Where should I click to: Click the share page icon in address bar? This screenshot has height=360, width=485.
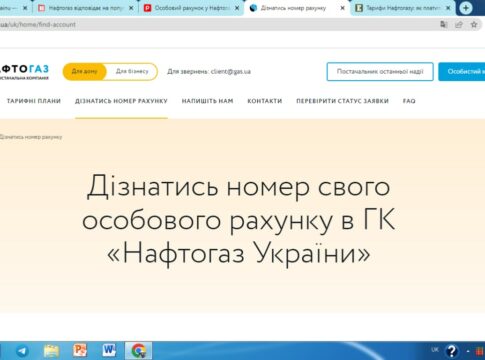point(459,24)
